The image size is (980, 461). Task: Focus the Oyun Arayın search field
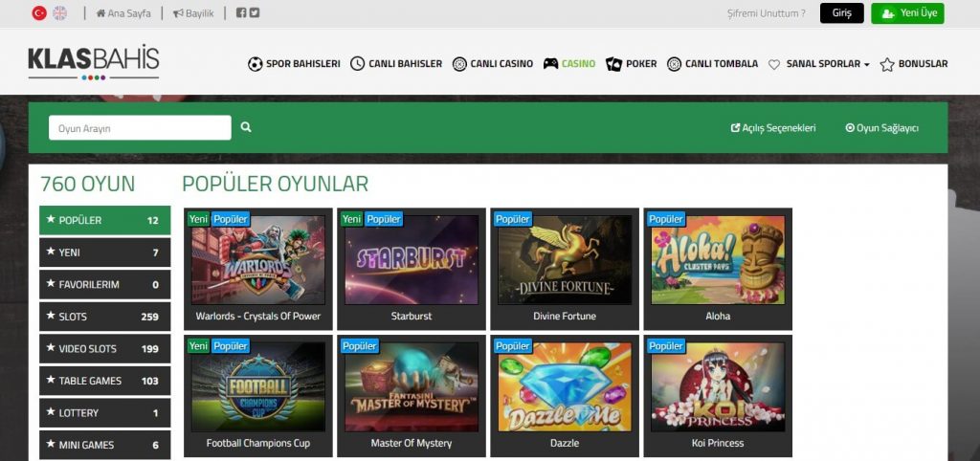coord(140,127)
